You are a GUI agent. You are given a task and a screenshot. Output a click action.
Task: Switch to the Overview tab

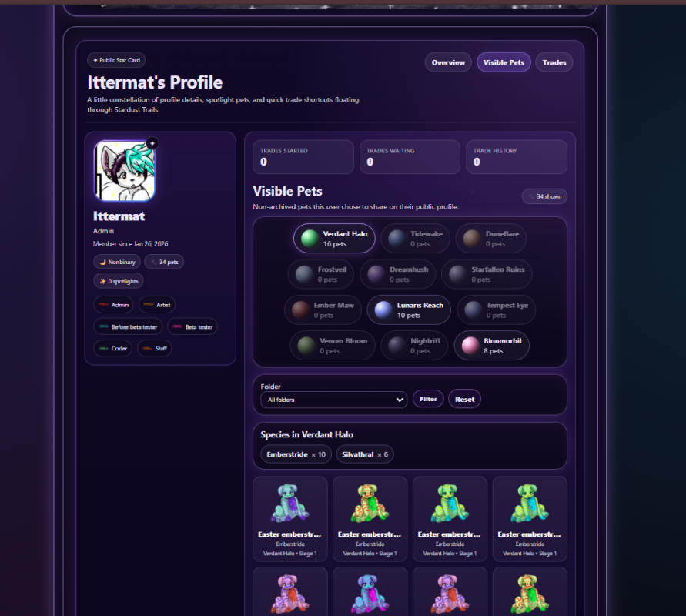point(448,62)
